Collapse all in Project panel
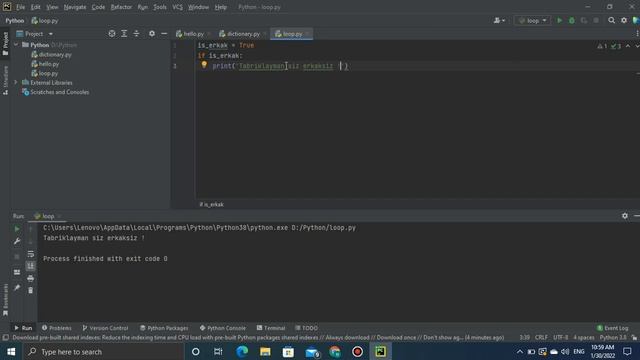Image resolution: width=640 pixels, height=360 pixels. pyautogui.click(x=136, y=34)
